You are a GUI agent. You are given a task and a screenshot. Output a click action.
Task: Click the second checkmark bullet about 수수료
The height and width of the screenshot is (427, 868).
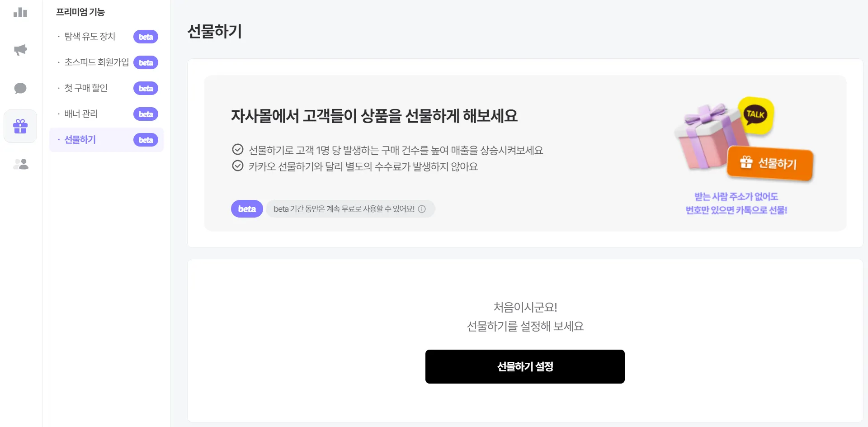click(238, 166)
